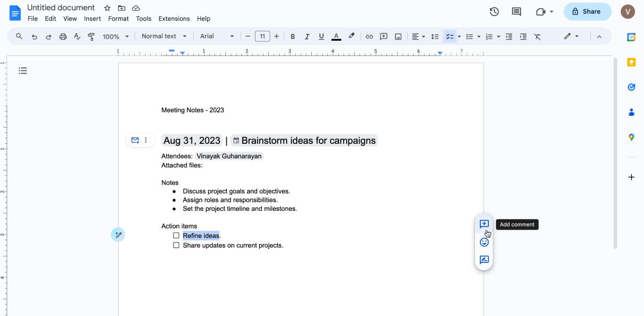644x316 pixels.
Task: Check the Refine ideas checkbox
Action: point(176,235)
